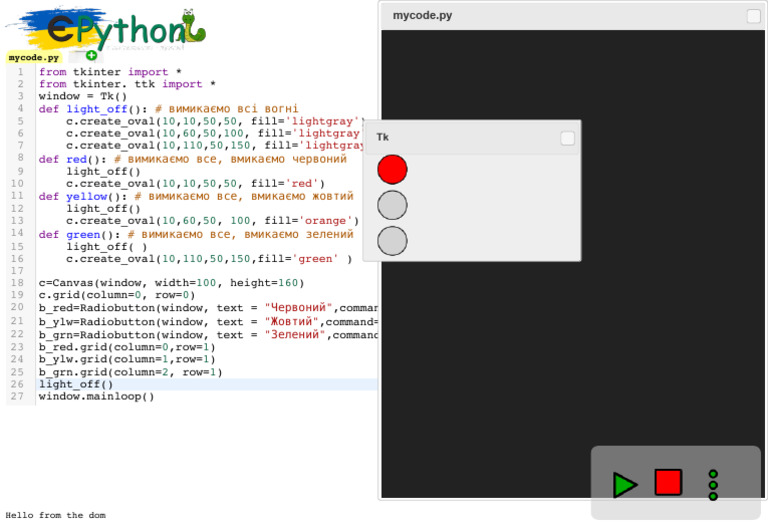Click the 'b_grn=Radiobutton' code line
Screen dimensions: 768x527
[208, 335]
